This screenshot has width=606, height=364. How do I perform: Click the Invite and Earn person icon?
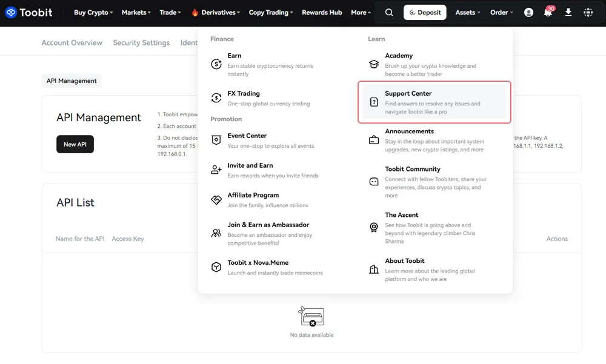point(216,170)
